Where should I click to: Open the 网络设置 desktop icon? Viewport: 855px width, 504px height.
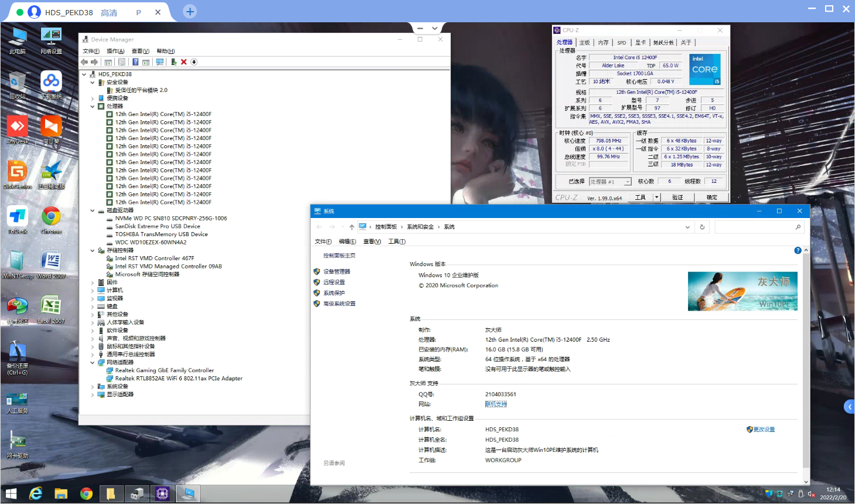(51, 40)
